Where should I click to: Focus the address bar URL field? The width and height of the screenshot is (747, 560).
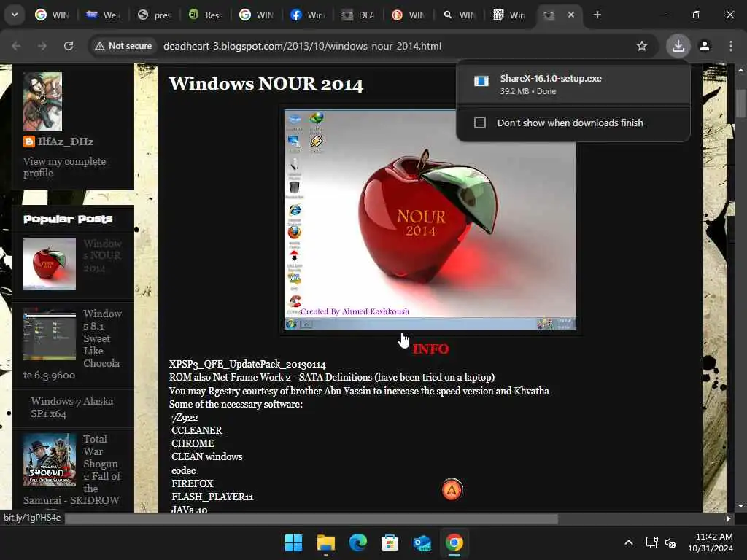[x=302, y=46]
